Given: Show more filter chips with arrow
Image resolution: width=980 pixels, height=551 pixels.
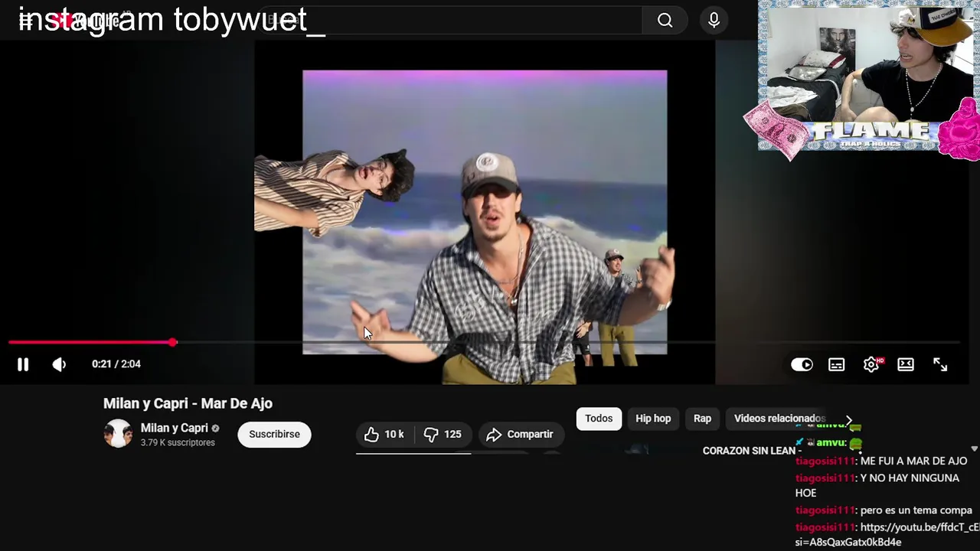Looking at the screenshot, I should coord(848,421).
